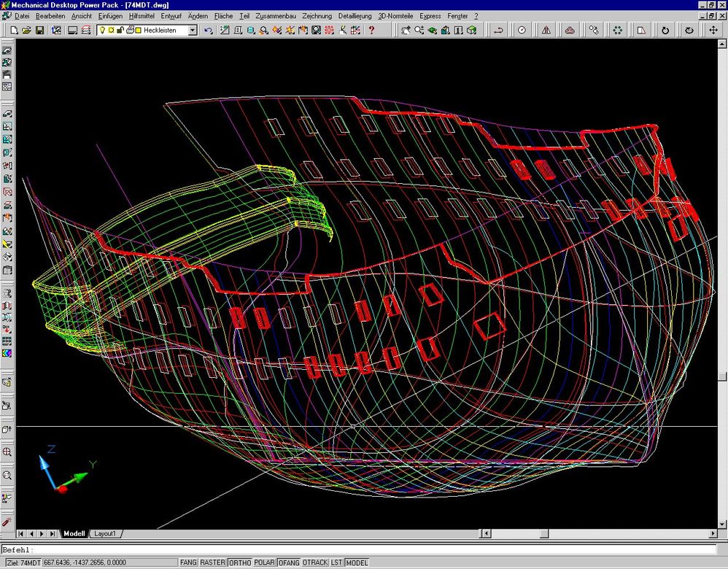Click the coordinates readout 667.6436, -1437.2656

[x=110, y=562]
